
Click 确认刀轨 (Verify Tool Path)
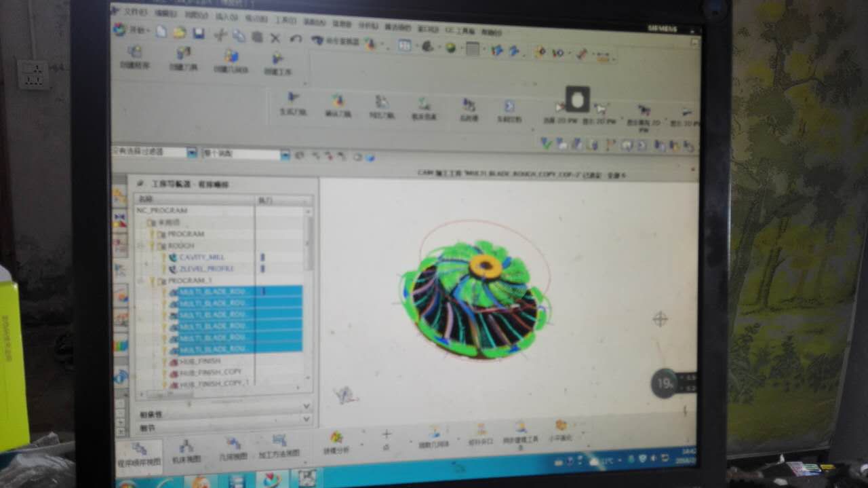click(337, 106)
